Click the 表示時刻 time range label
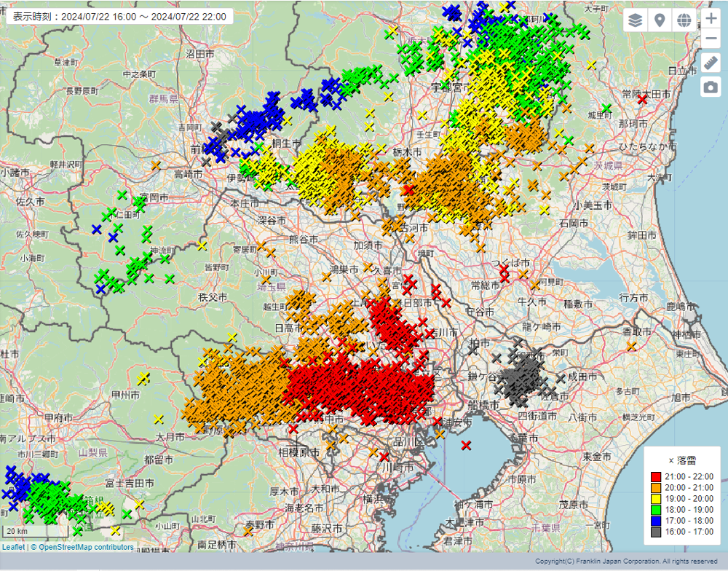This screenshot has height=571, width=728. [x=119, y=17]
